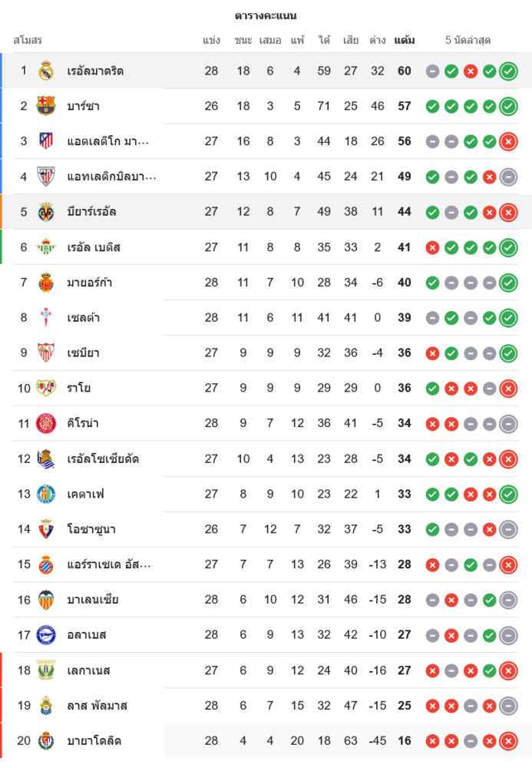Click Athletic Bilbao's highlighted latest draw icon
532x768 pixels.
pyautogui.click(x=507, y=177)
